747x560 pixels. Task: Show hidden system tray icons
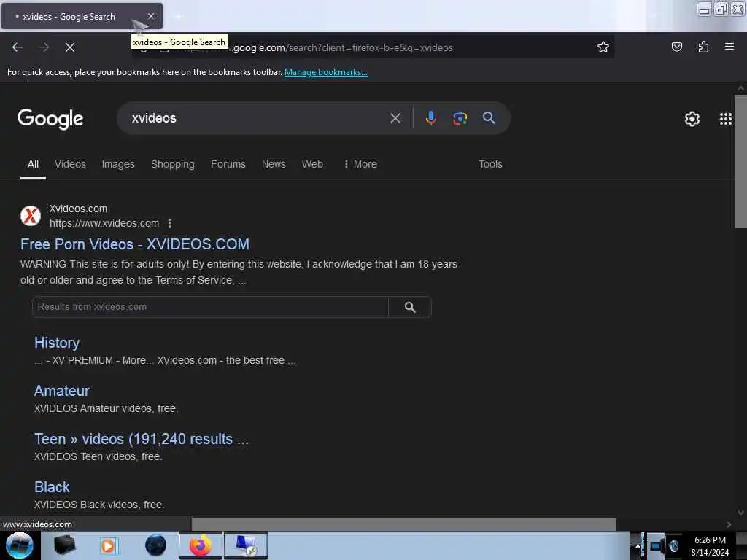(x=637, y=545)
